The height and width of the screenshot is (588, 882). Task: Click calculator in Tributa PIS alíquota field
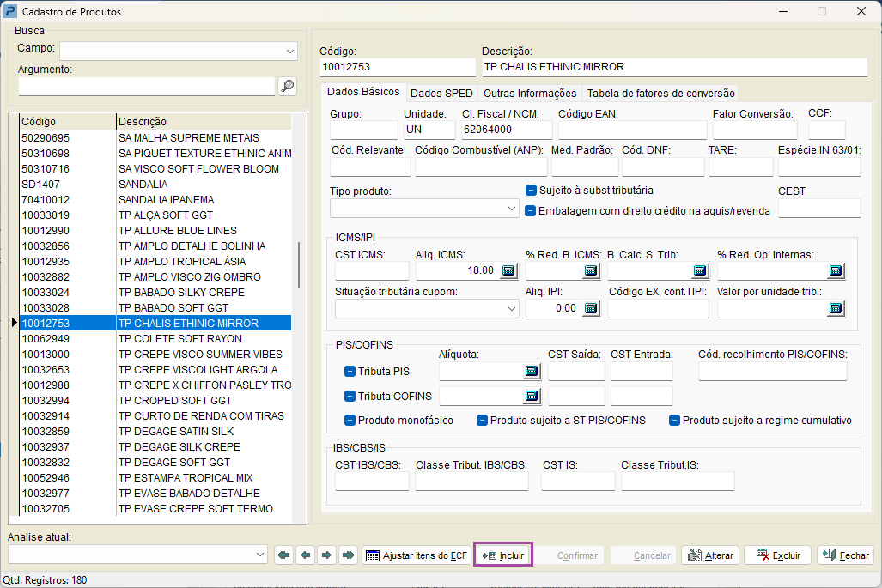[x=532, y=371]
